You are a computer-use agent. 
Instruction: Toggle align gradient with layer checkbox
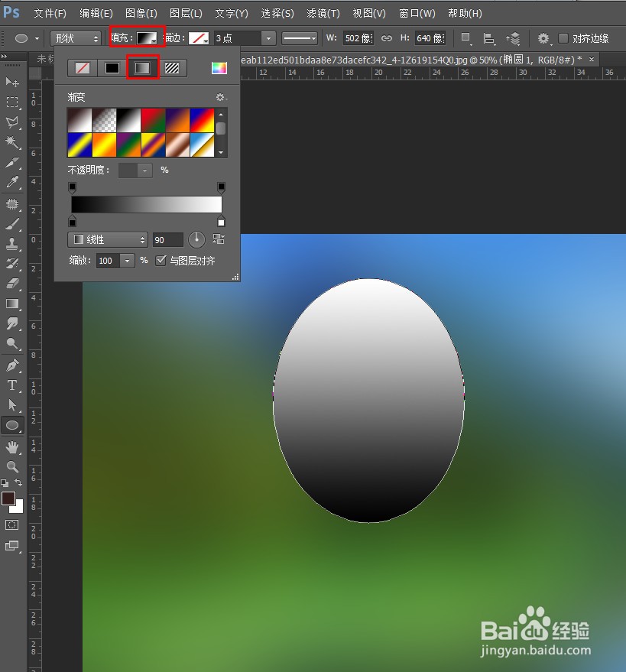(161, 260)
